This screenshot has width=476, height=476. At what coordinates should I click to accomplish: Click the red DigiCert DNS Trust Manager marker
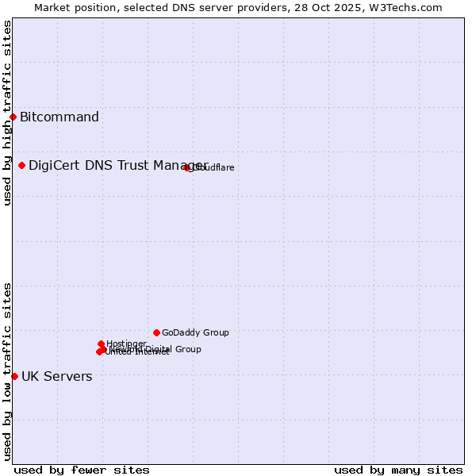22,166
